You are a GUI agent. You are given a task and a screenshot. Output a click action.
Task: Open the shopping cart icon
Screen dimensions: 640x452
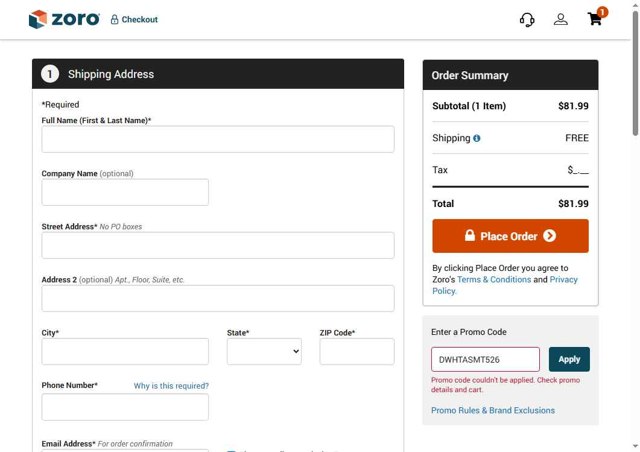[595, 19]
